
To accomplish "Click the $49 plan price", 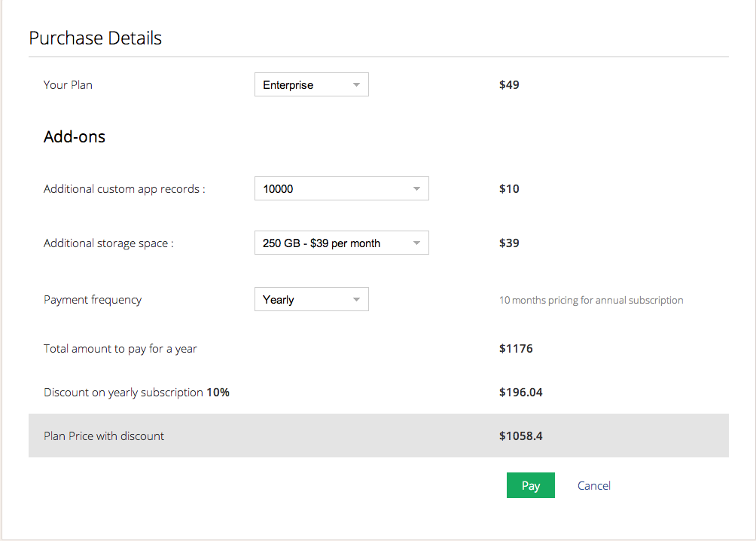I will tap(509, 85).
